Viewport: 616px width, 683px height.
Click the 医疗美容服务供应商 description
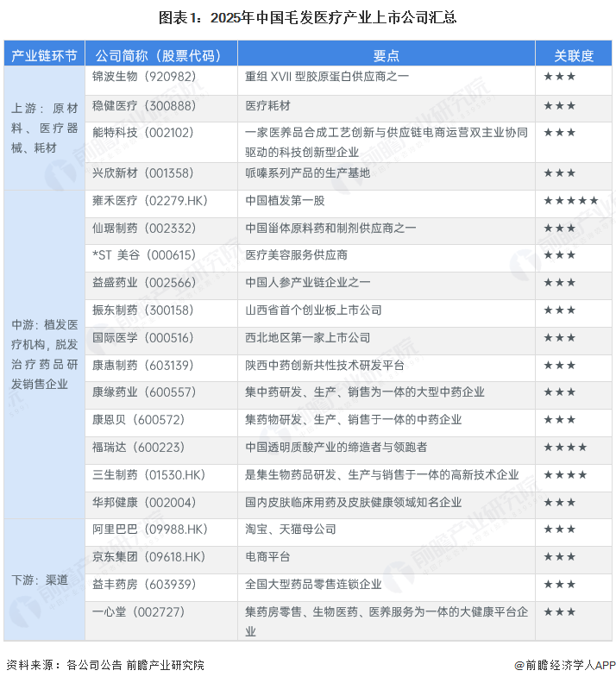tap(296, 255)
